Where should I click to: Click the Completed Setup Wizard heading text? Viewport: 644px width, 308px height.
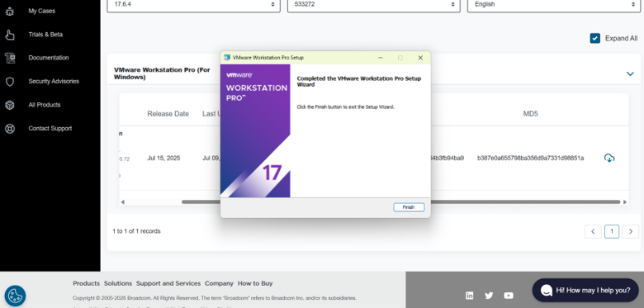pyautogui.click(x=359, y=81)
